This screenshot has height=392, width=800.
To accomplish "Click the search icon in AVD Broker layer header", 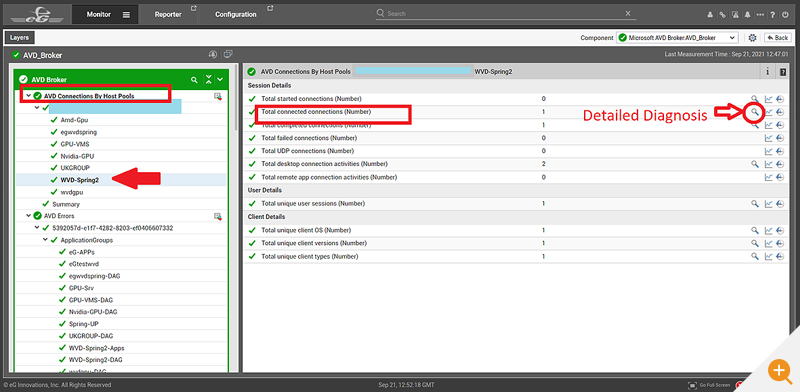I will (194, 80).
